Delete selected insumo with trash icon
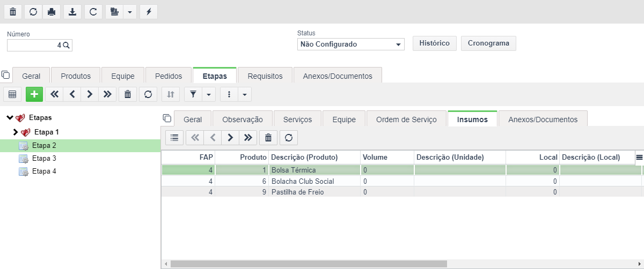644x269 pixels. coord(268,138)
